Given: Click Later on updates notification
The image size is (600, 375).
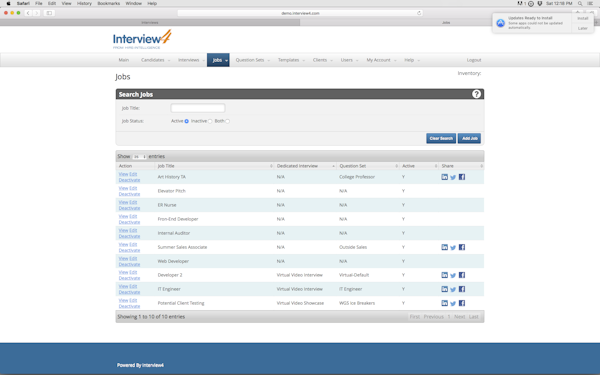Looking at the screenshot, I should (x=582, y=28).
